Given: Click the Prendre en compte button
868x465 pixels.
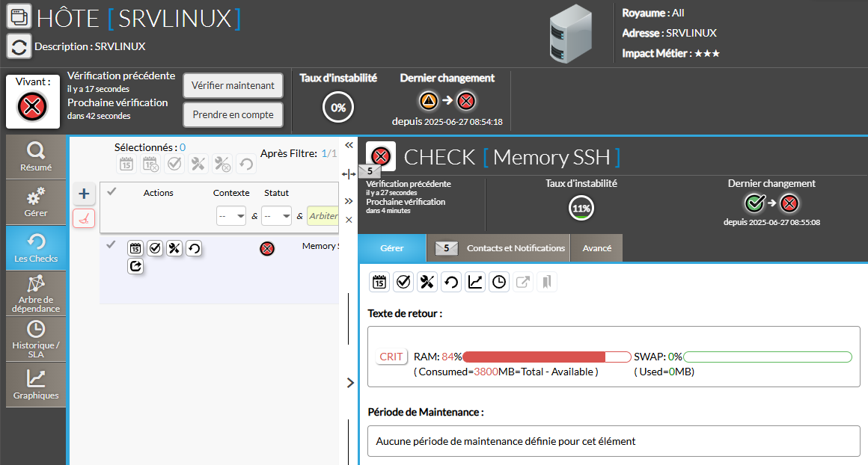Looking at the screenshot, I should (x=233, y=115).
